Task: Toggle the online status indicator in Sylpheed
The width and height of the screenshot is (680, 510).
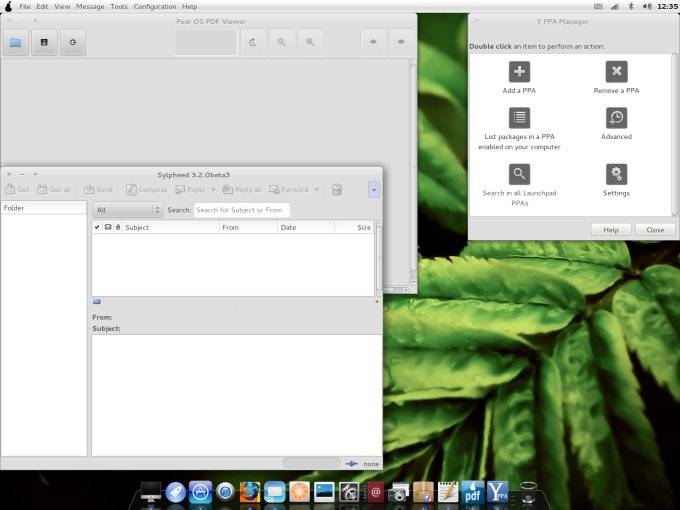Action: click(x=351, y=463)
